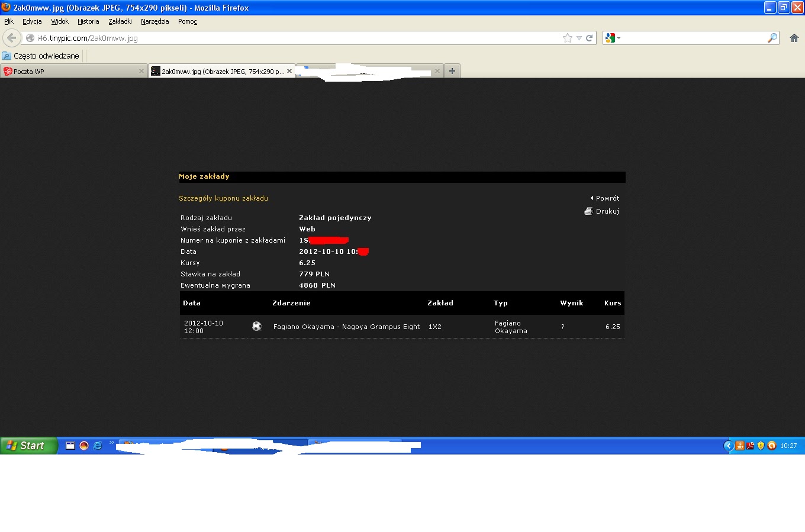
Task: Click the 6.25 value in Kurs column
Action: [x=613, y=327]
